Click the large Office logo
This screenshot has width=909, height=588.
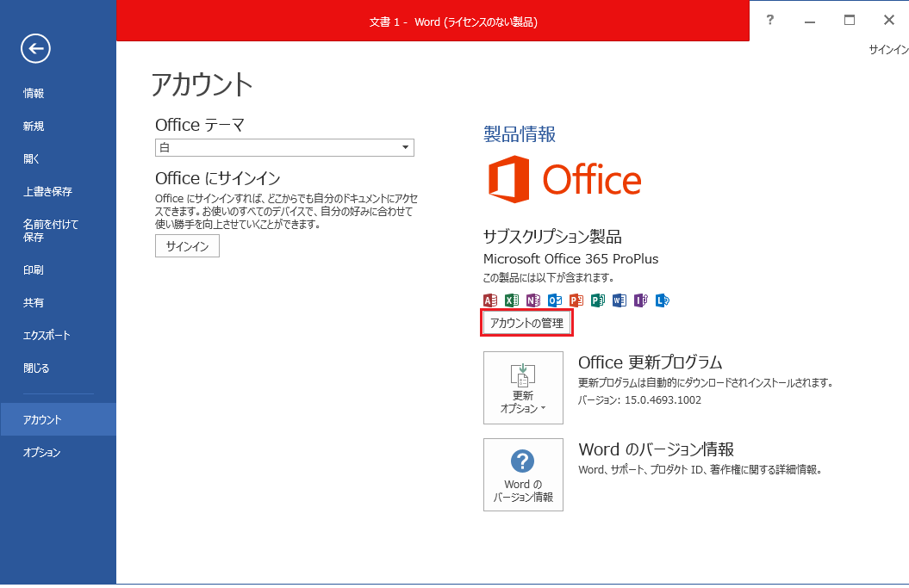point(564,179)
